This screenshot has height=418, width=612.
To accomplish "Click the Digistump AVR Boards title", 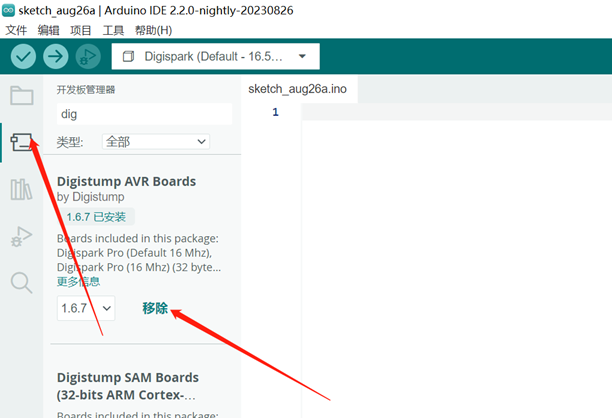I will click(x=126, y=181).
